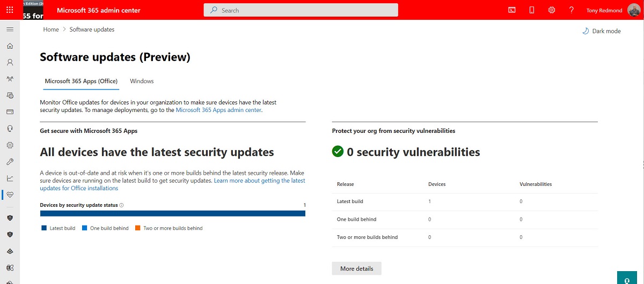Click vulnerabilities 0 in Latest build row
644x284 pixels.
click(521, 201)
